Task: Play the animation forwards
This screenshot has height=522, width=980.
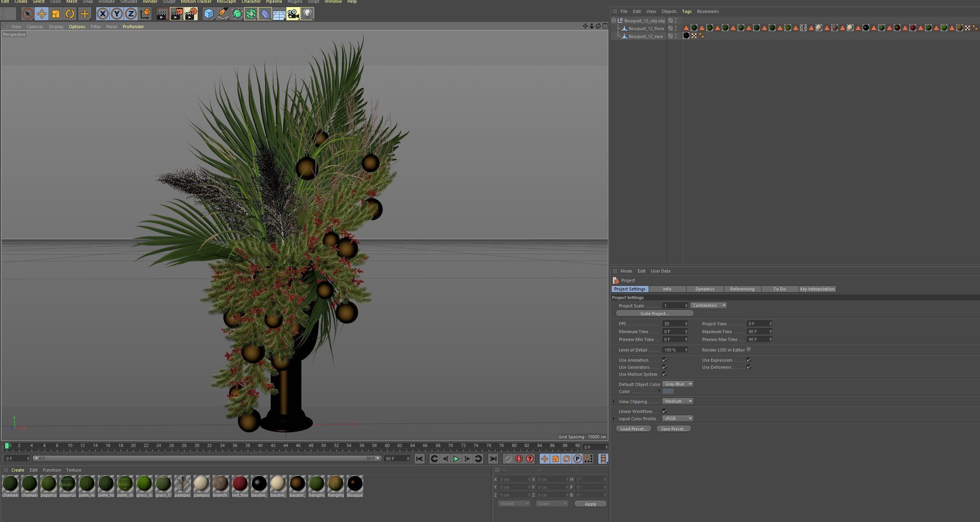Action: [x=456, y=459]
